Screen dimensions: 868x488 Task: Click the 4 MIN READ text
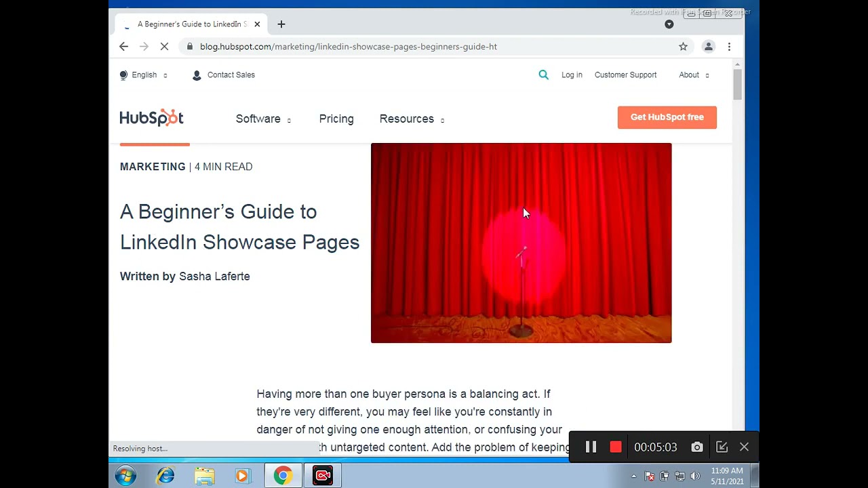tap(224, 167)
